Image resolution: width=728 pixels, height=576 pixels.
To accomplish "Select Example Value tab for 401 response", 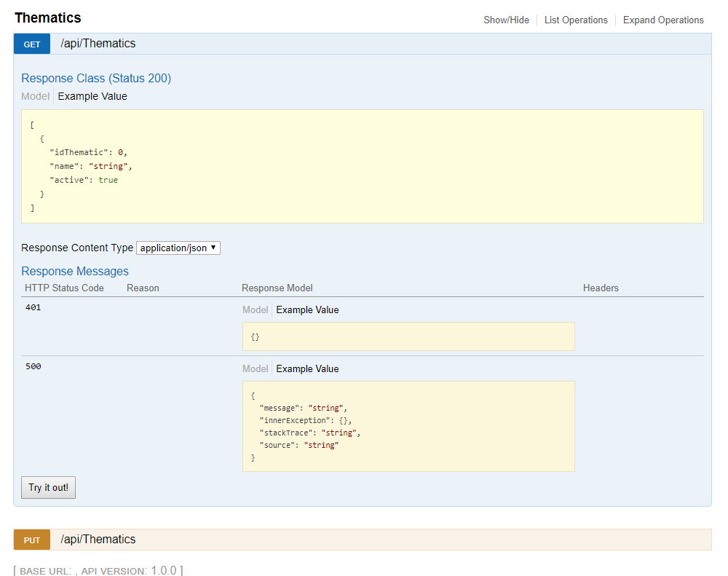I will pos(307,309).
